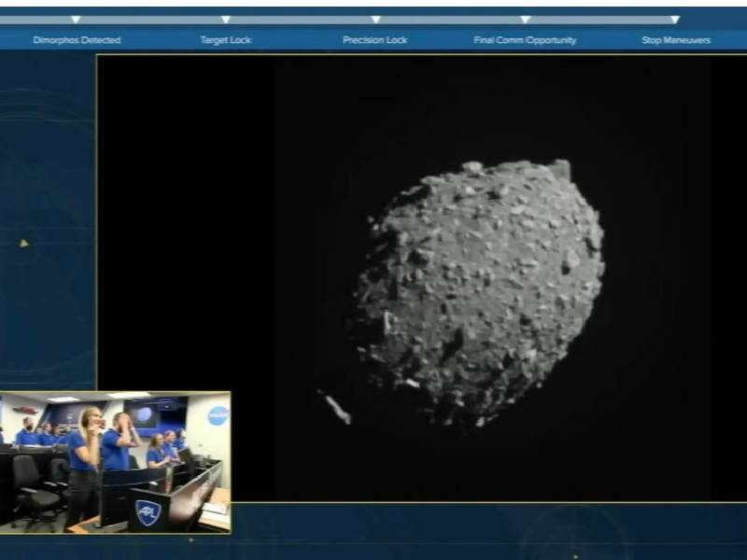Image resolution: width=747 pixels, height=560 pixels.
Task: Click the yellow spacecraft triangle on orbit diagram
Action: (x=24, y=244)
